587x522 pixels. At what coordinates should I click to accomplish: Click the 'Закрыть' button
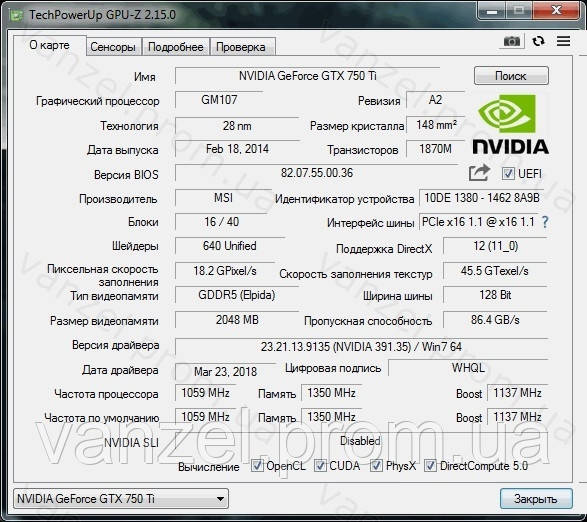point(536,498)
